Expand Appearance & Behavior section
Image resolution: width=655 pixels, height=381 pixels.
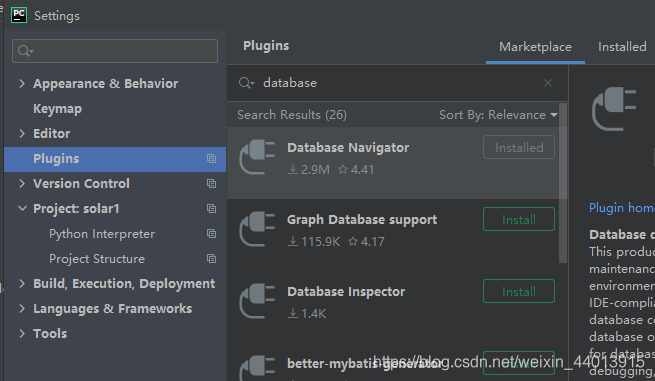(22, 84)
